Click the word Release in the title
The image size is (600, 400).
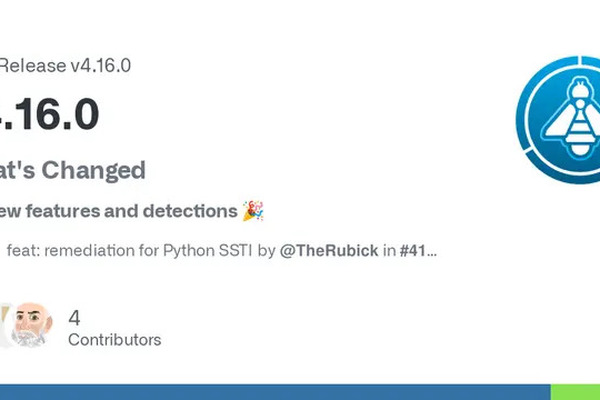point(30,66)
